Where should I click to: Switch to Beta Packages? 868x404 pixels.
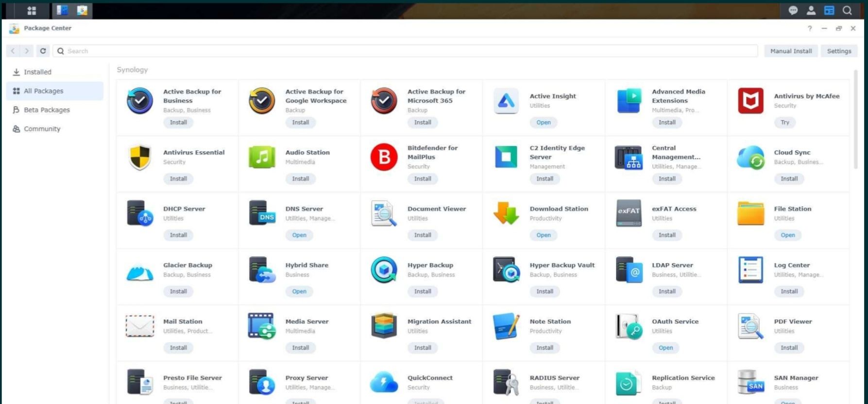[x=55, y=110]
